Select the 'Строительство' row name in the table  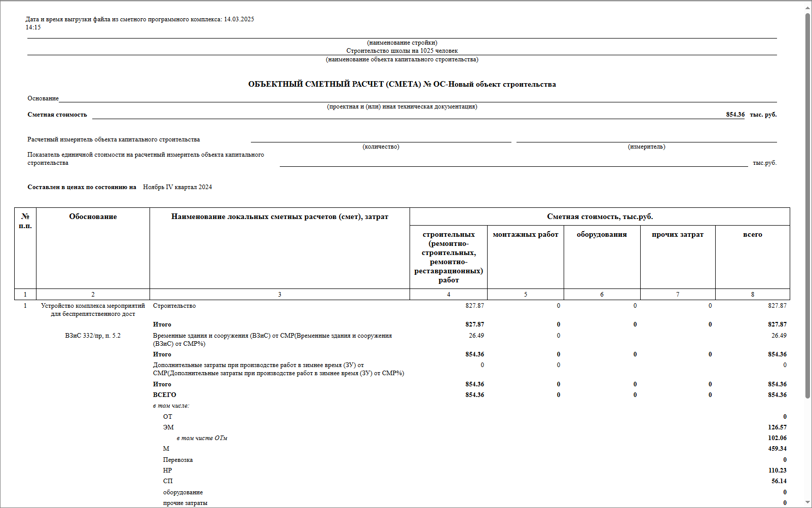(x=174, y=306)
